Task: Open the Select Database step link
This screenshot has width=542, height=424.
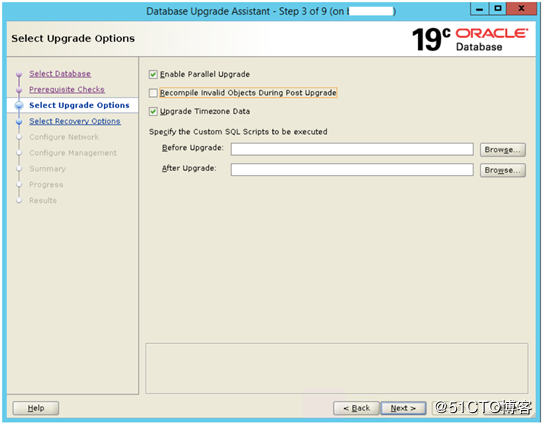Action: coord(60,74)
